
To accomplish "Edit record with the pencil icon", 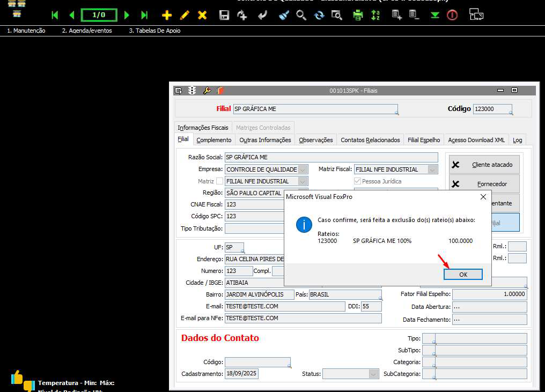I will 185,15.
